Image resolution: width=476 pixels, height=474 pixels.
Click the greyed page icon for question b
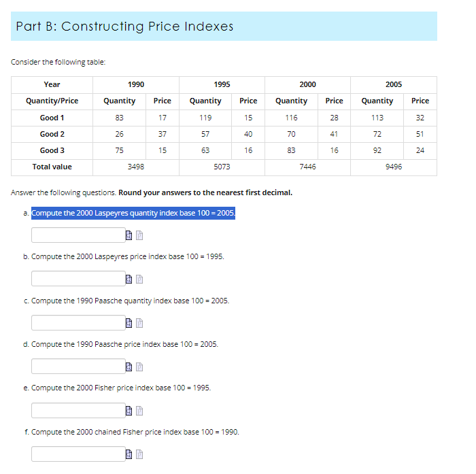click(x=139, y=279)
